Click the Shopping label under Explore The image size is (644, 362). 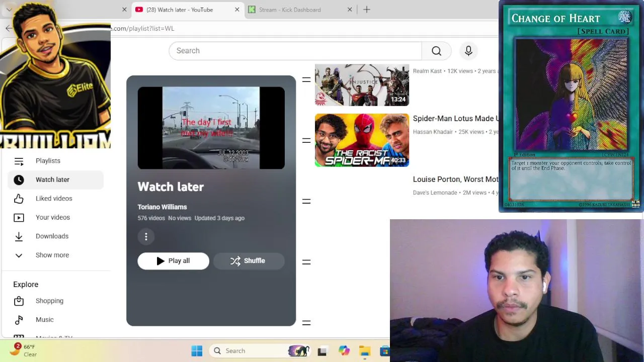(49, 301)
